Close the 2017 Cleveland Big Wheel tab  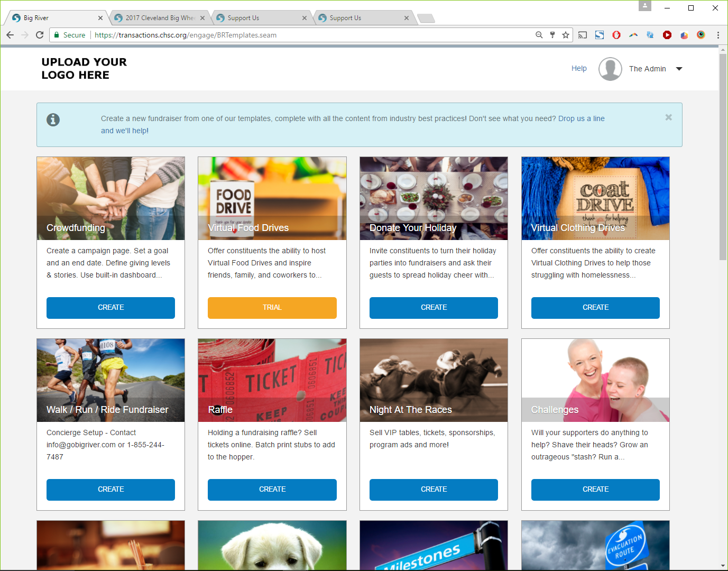[x=202, y=18]
